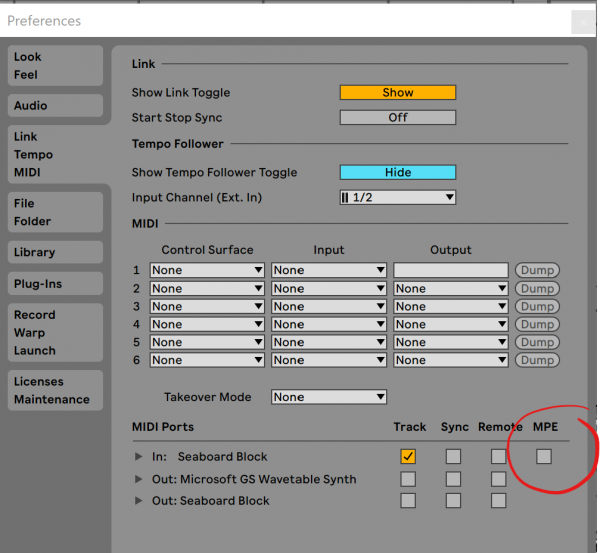600x553 pixels.
Task: Select the Library preferences tab
Action: [x=55, y=253]
